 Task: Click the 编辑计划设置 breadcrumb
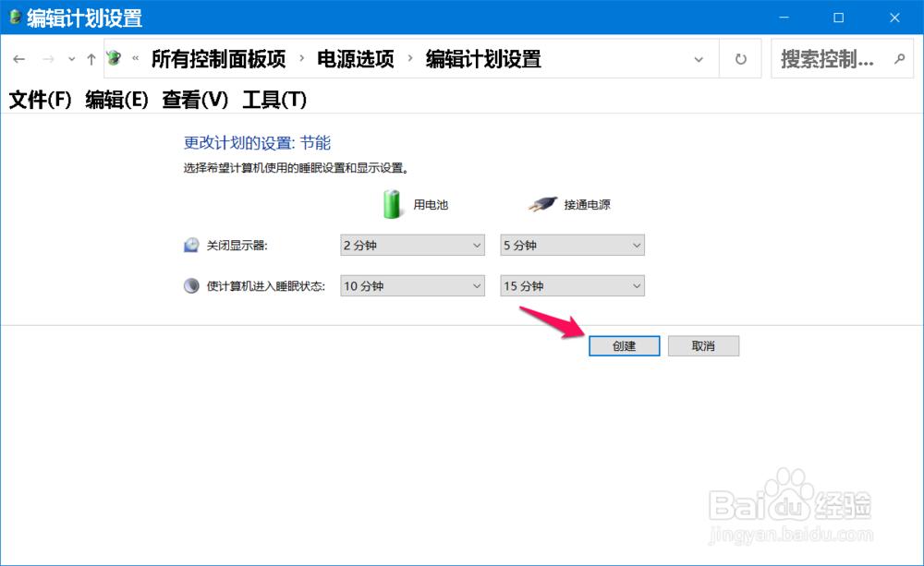point(483,59)
